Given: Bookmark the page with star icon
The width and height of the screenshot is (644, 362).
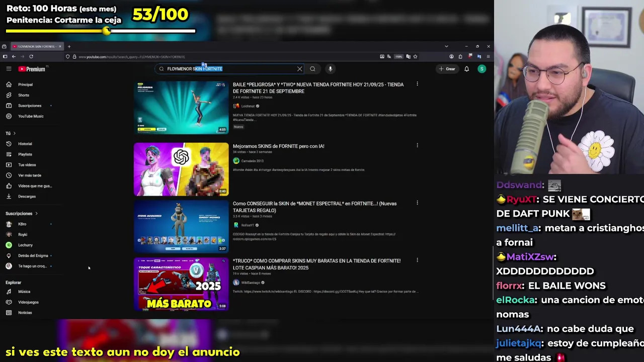Looking at the screenshot, I should click(x=415, y=56).
